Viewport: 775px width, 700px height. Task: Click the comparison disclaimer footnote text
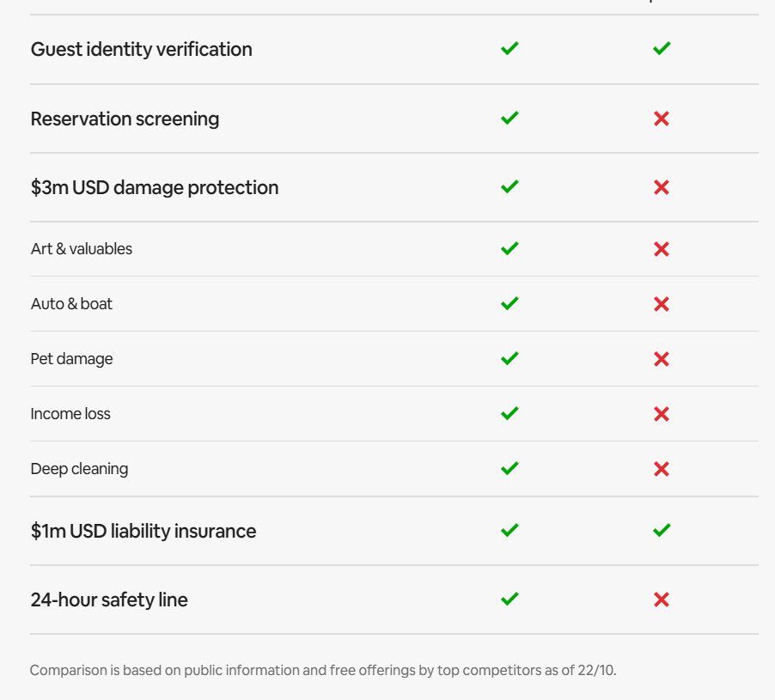(x=323, y=670)
